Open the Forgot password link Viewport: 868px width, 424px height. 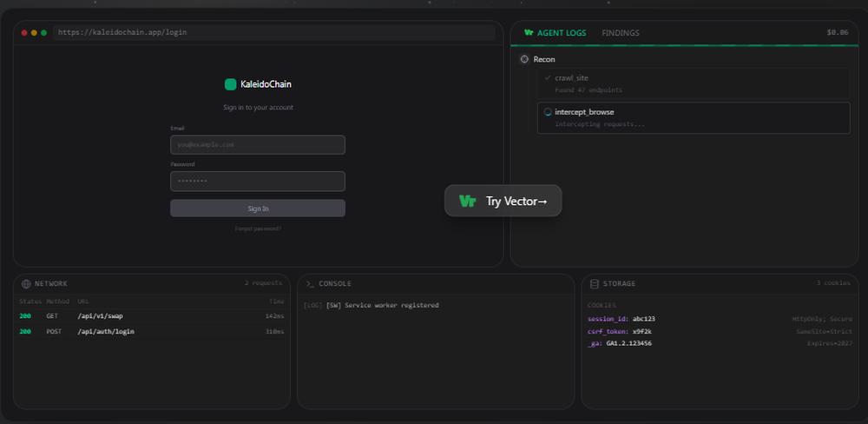click(x=258, y=229)
